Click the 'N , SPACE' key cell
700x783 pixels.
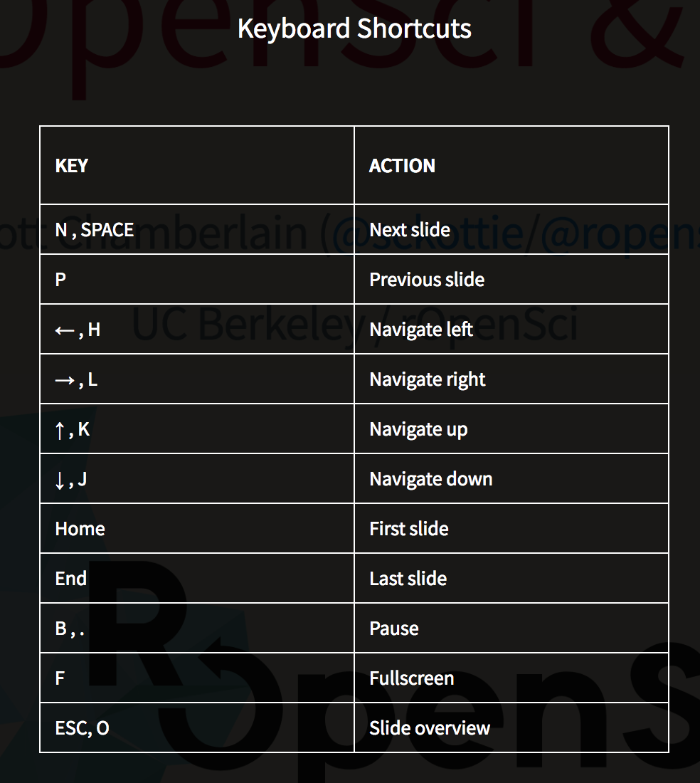[197, 230]
